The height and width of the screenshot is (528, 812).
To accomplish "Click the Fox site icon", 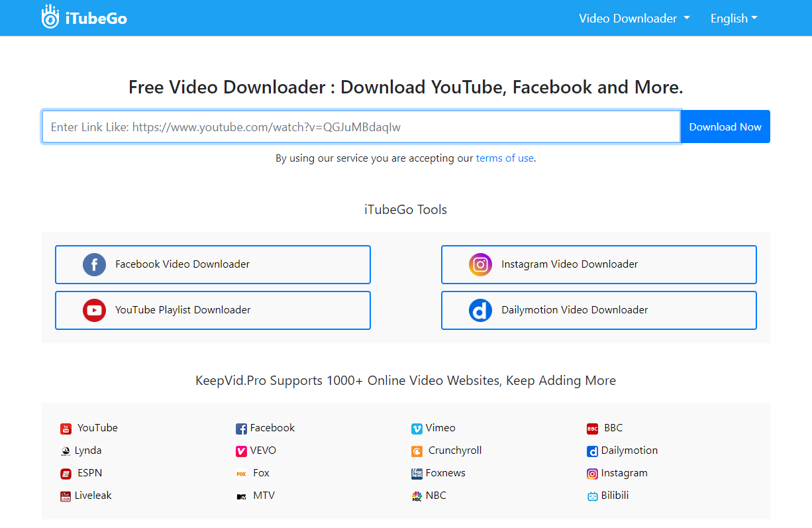I will click(241, 474).
